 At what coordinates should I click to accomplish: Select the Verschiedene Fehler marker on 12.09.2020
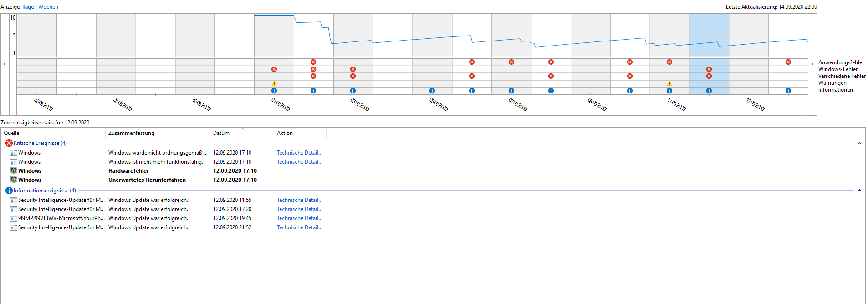[x=709, y=76]
